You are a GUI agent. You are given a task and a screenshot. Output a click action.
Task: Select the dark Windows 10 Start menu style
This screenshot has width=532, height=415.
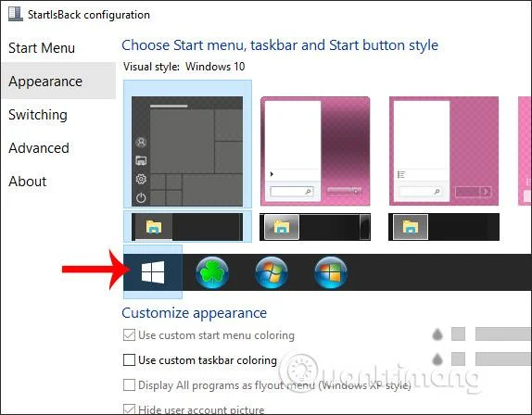pyautogui.click(x=187, y=151)
